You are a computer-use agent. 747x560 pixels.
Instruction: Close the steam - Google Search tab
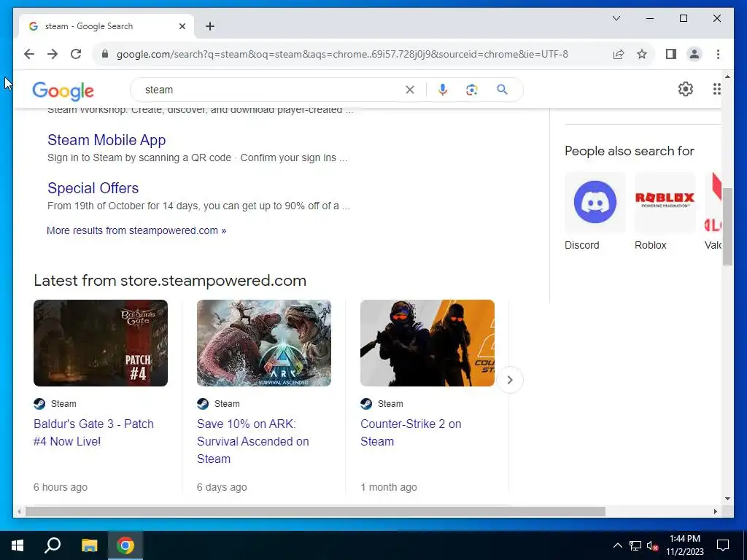click(182, 26)
